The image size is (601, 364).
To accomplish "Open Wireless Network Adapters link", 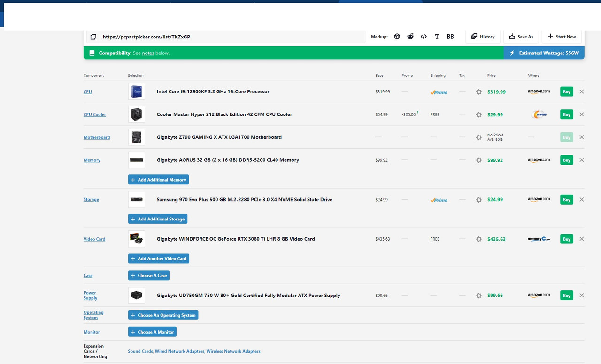I will [x=233, y=351].
